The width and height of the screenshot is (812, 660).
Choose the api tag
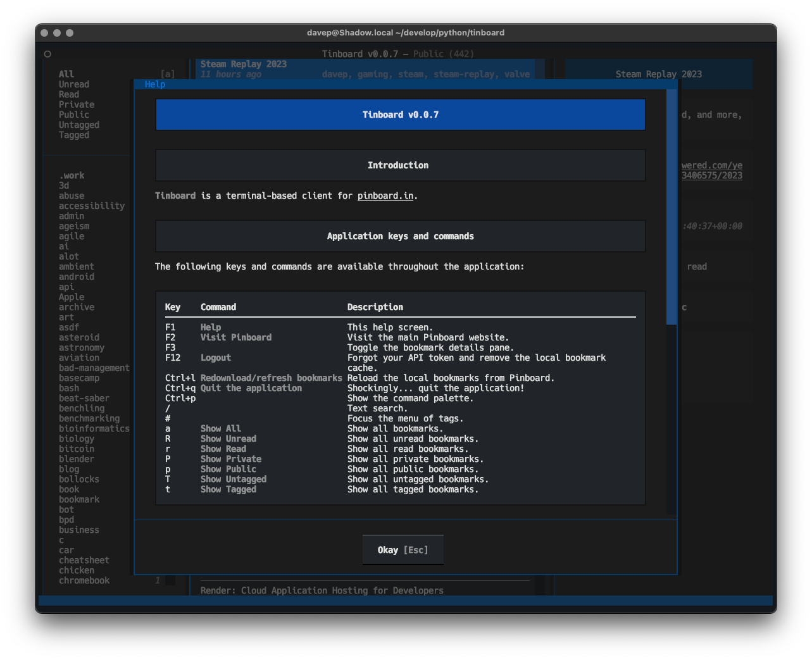coord(66,287)
